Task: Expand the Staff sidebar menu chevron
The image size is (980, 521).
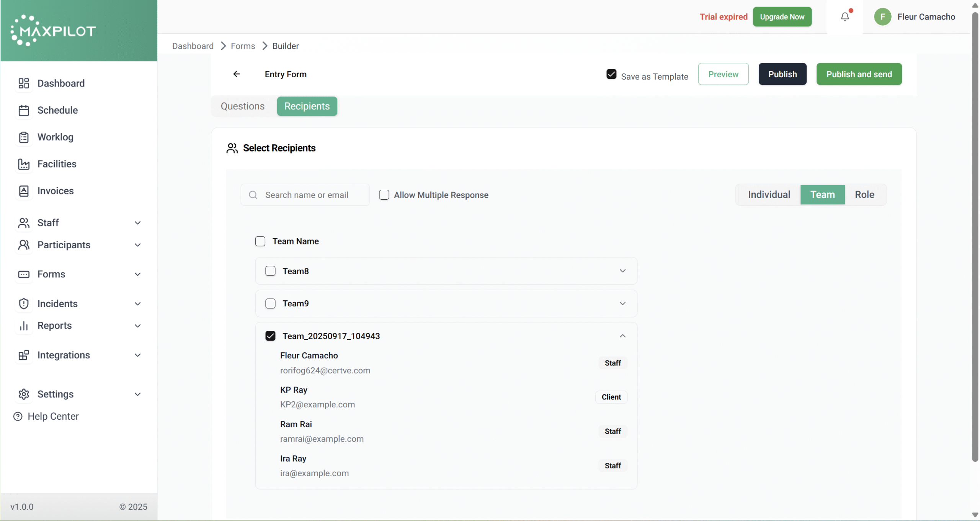Action: (x=137, y=223)
